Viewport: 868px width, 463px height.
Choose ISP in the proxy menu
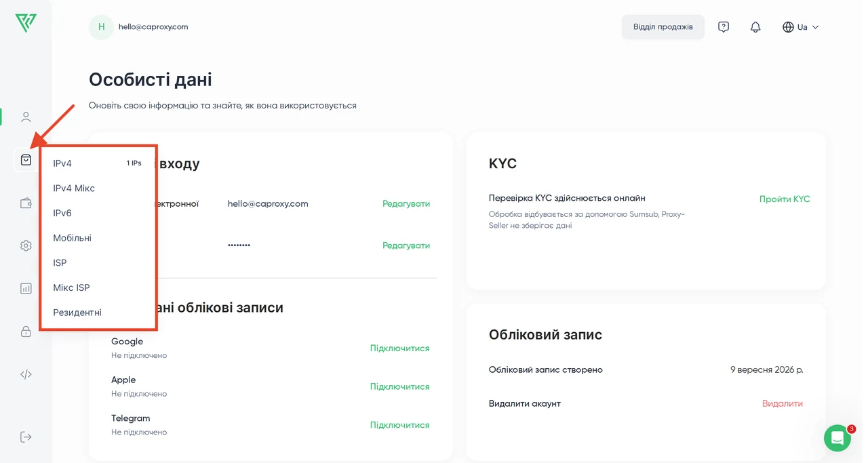pyautogui.click(x=60, y=263)
